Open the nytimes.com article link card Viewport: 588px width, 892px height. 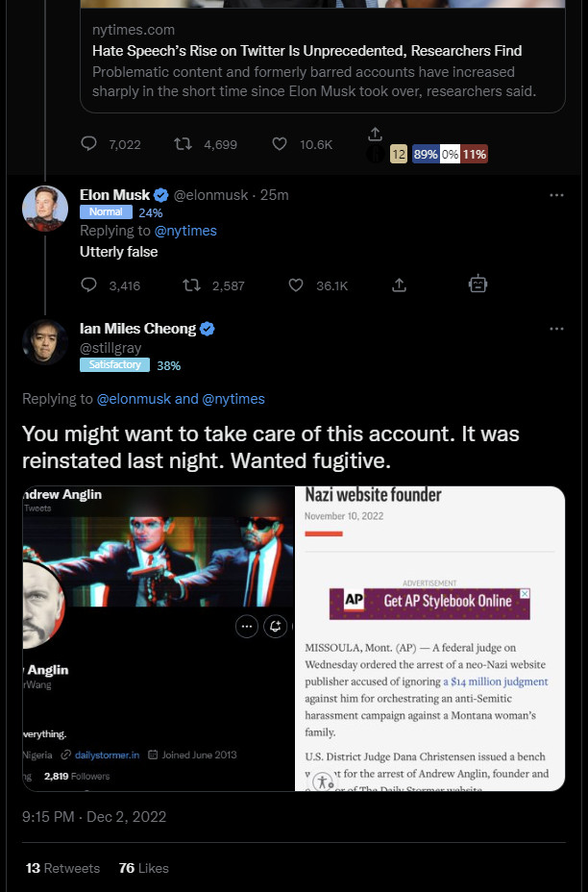tap(323, 61)
